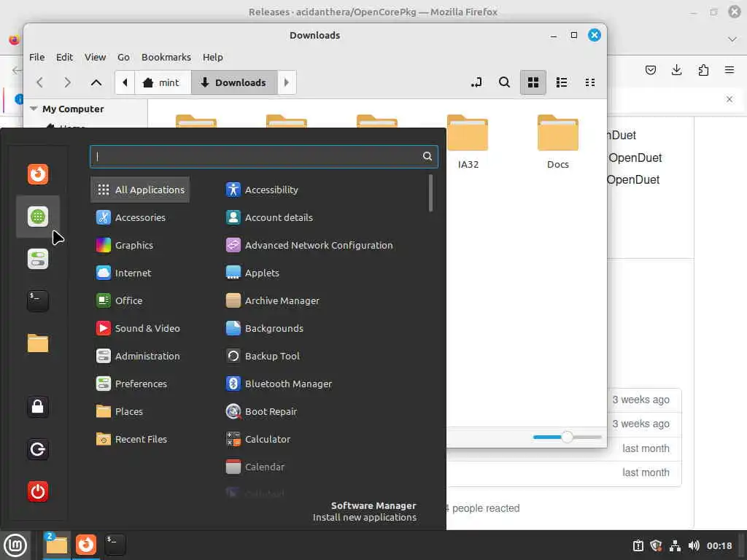Select the IA32 folder
The height and width of the screenshot is (560, 747).
(x=468, y=142)
